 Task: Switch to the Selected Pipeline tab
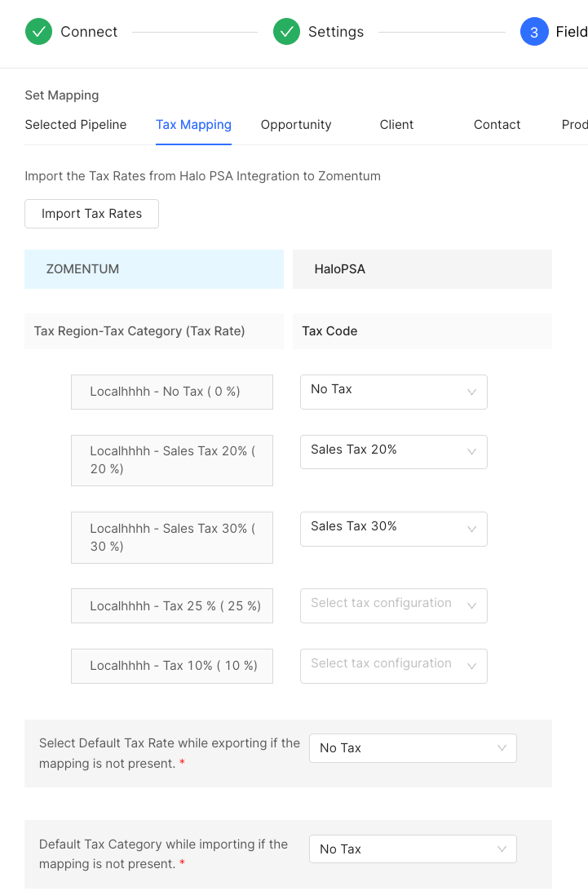tap(76, 125)
